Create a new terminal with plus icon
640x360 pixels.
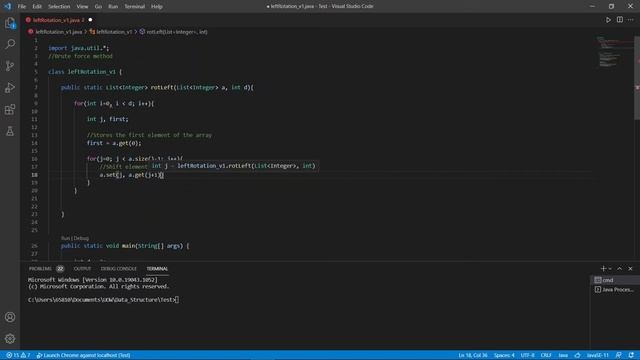coord(603,269)
